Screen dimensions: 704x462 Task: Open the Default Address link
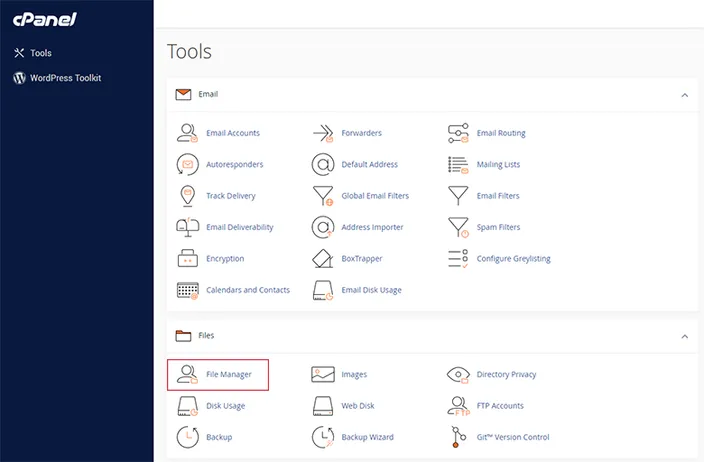pyautogui.click(x=370, y=164)
